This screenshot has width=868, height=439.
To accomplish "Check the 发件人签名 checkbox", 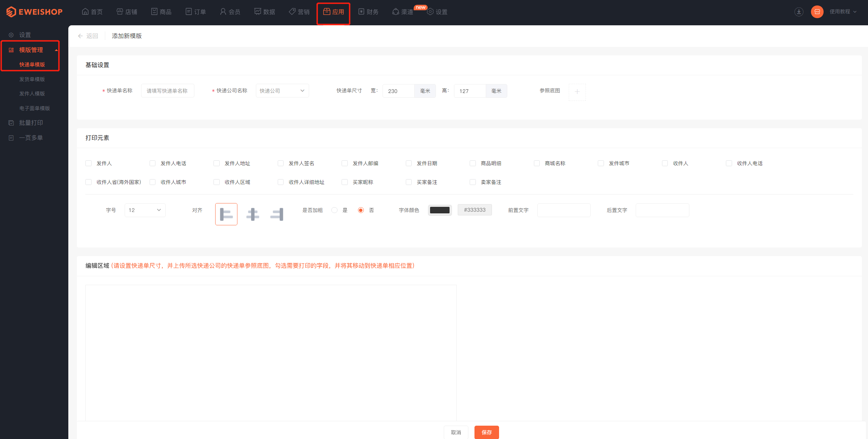I will click(280, 163).
